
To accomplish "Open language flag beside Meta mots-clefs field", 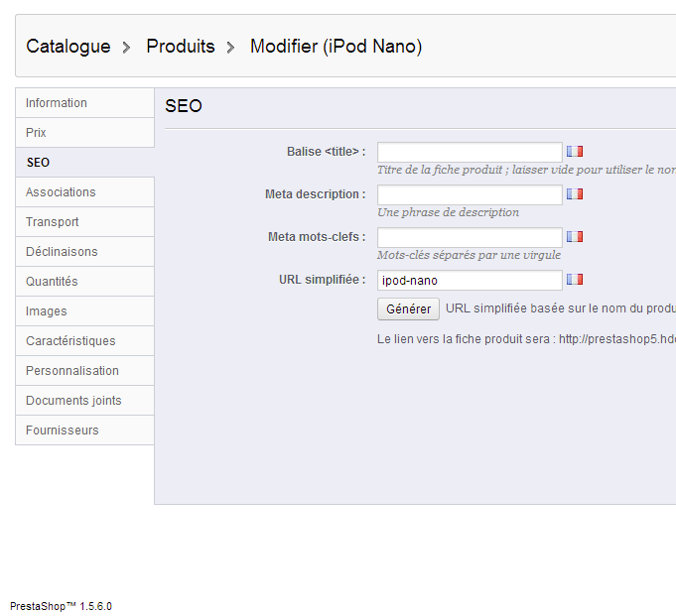I will 575,237.
